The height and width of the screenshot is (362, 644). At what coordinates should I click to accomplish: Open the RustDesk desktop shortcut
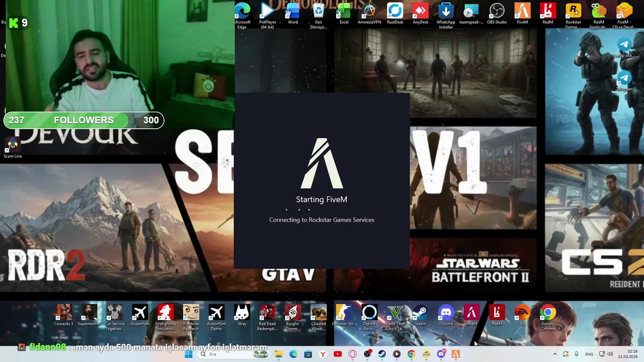[x=395, y=14]
